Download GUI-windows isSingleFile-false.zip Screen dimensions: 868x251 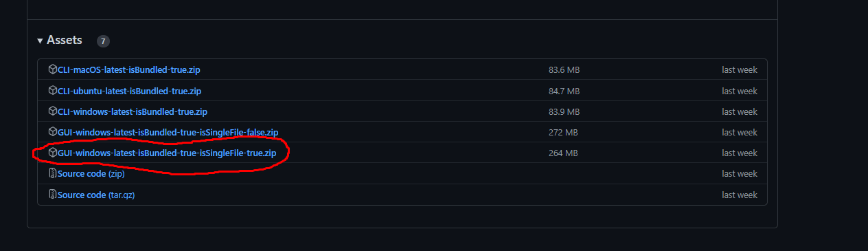tap(168, 132)
